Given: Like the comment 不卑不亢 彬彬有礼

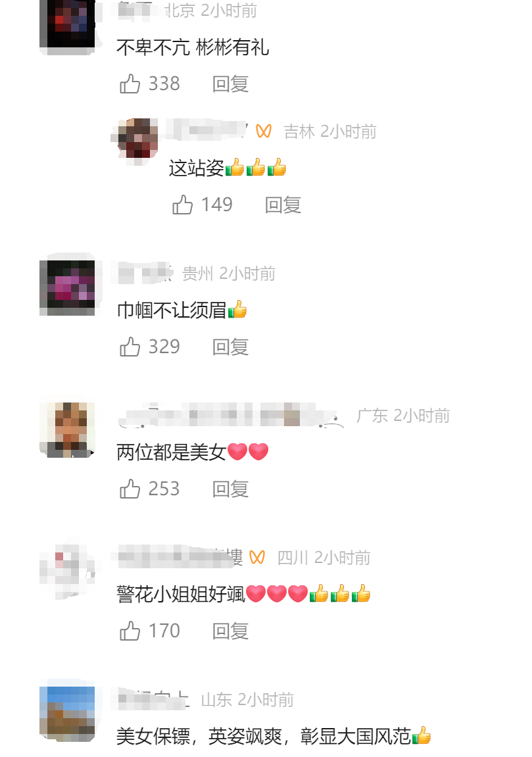Looking at the screenshot, I should [x=130, y=84].
